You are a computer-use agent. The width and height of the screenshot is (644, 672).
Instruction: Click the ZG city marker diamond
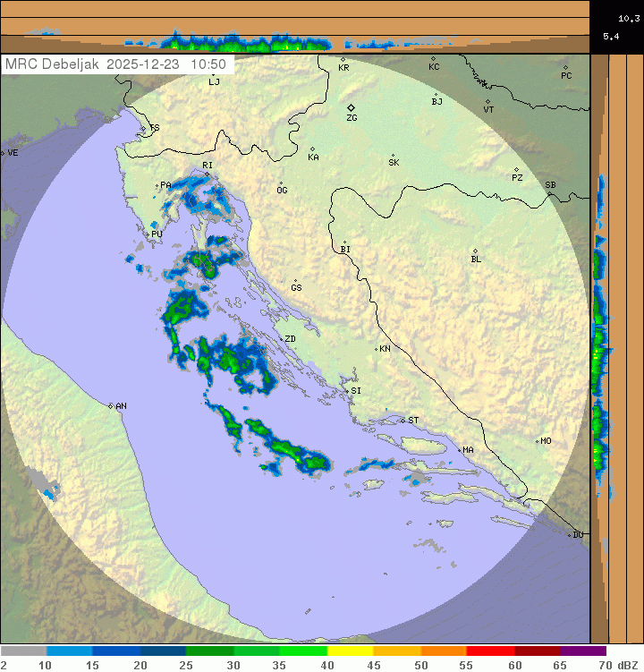[352, 107]
